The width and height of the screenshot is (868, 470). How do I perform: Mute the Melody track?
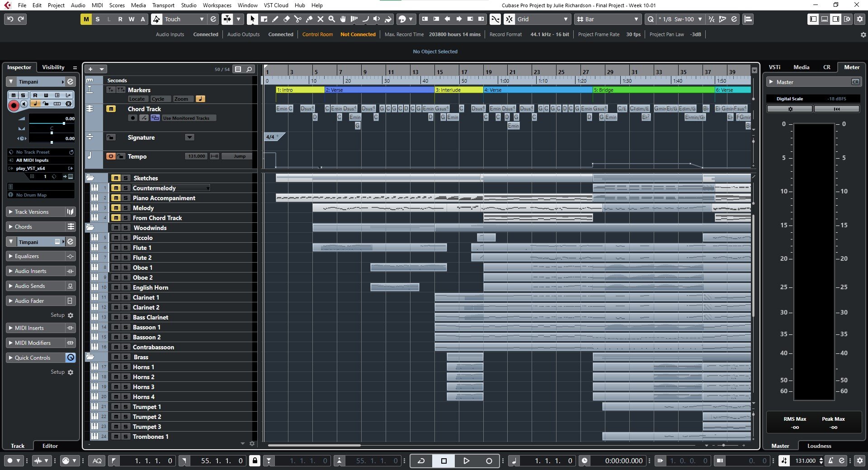click(x=116, y=208)
